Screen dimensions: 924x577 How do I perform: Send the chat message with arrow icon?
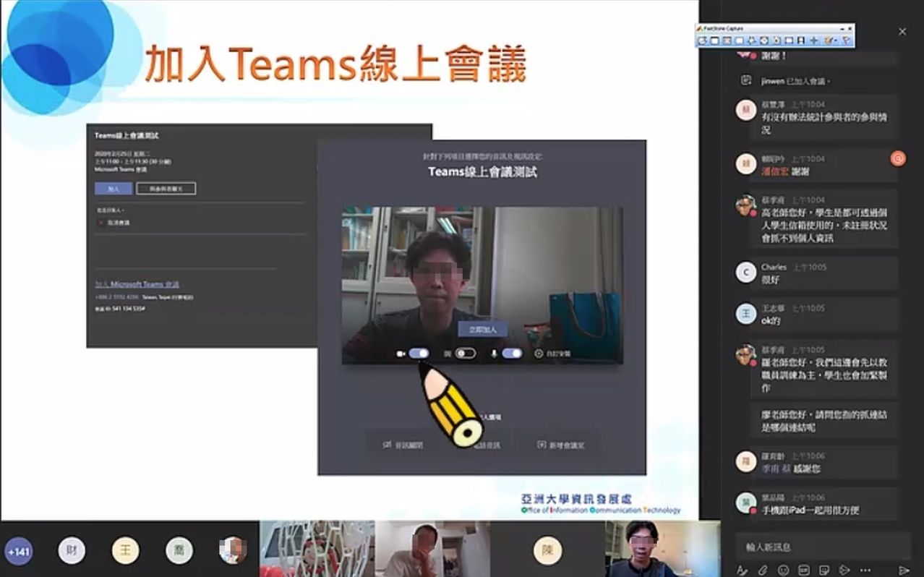(x=903, y=570)
